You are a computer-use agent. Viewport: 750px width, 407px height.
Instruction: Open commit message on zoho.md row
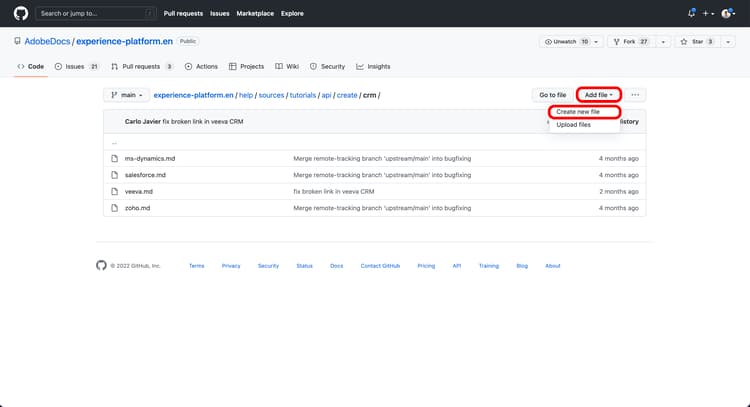[x=382, y=208]
